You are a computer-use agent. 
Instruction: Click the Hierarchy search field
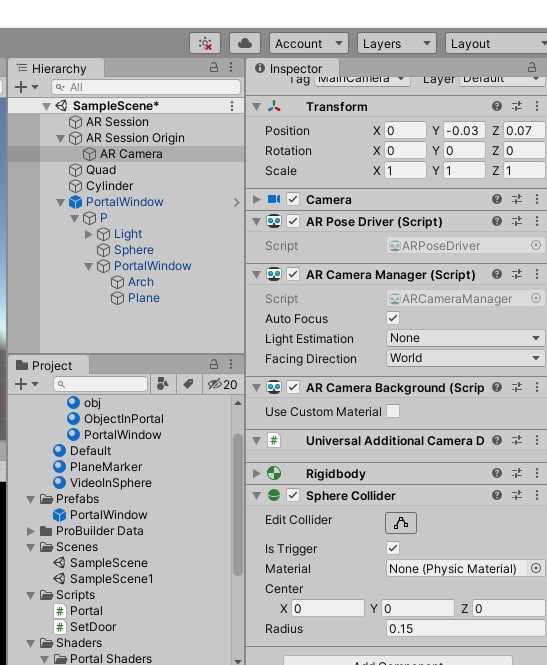(146, 87)
